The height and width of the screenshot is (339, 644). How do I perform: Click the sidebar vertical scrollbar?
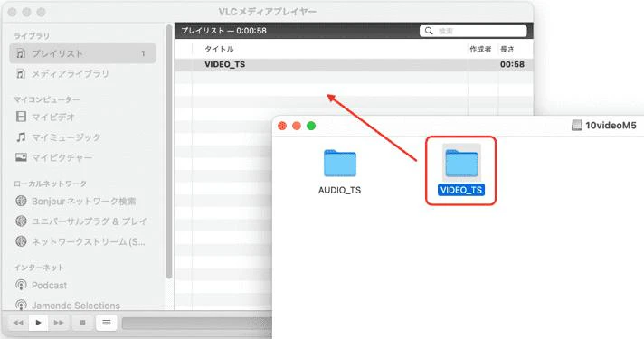(x=169, y=152)
